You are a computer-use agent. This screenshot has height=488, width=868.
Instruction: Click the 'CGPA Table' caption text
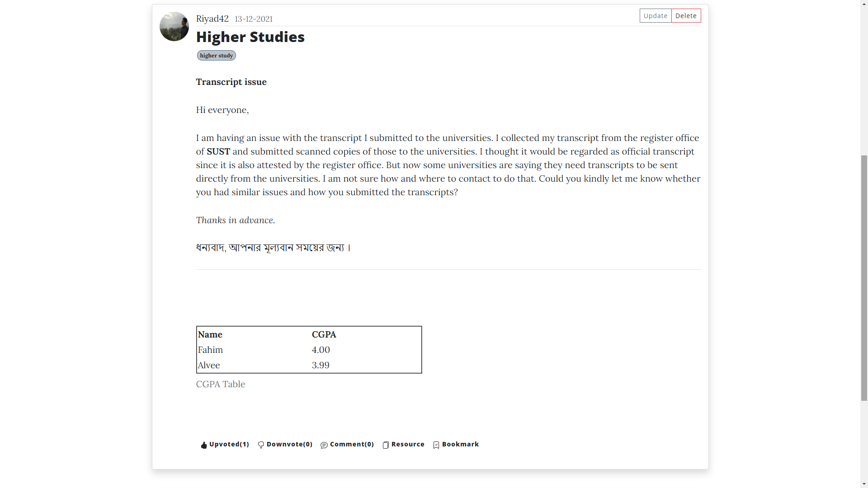(x=221, y=384)
